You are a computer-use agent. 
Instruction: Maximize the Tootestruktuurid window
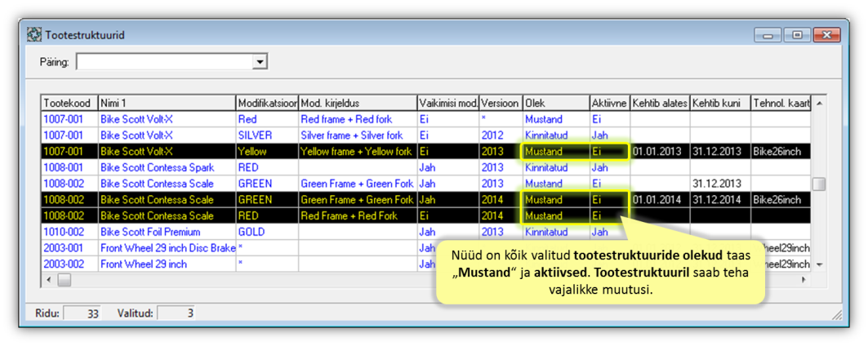point(797,35)
